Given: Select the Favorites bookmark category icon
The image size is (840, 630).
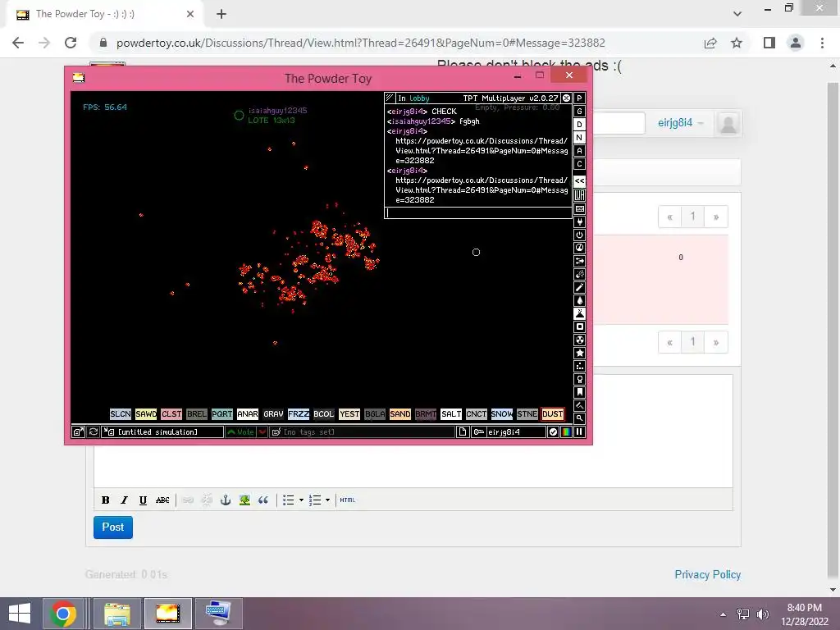Looking at the screenshot, I should point(579,392).
